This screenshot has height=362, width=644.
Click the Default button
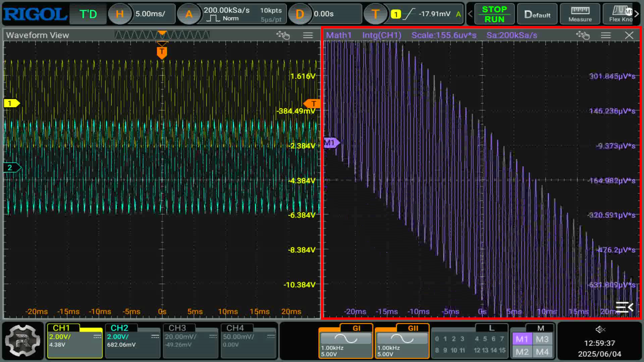pyautogui.click(x=537, y=14)
